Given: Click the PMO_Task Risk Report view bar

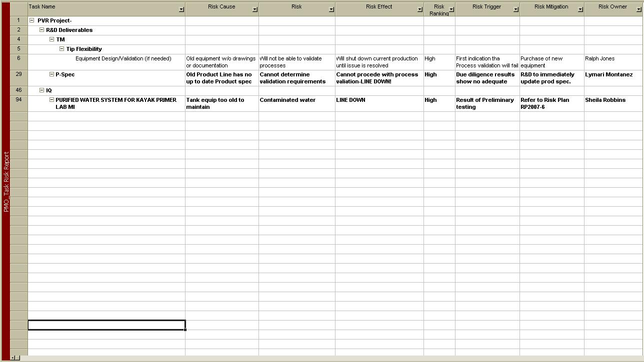Looking at the screenshot, I should point(6,182).
